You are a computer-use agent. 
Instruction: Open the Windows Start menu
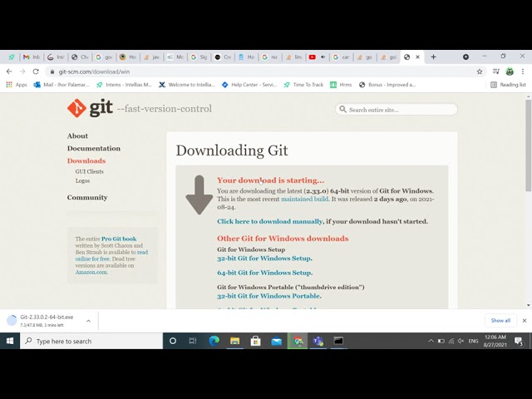pos(10,341)
